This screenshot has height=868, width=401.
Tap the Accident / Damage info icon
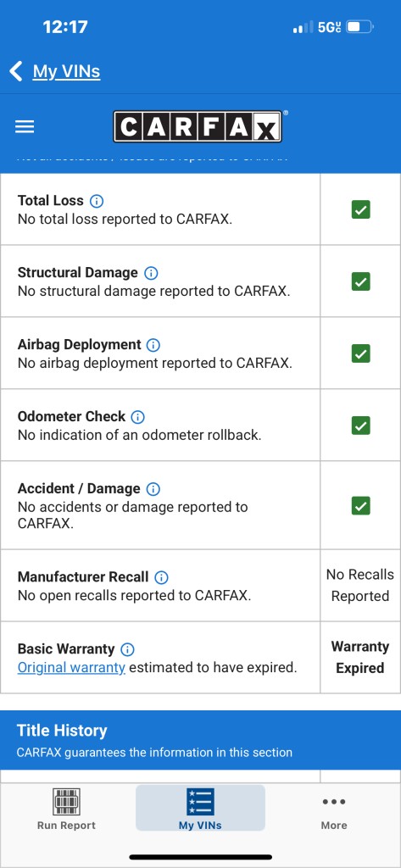[153, 489]
